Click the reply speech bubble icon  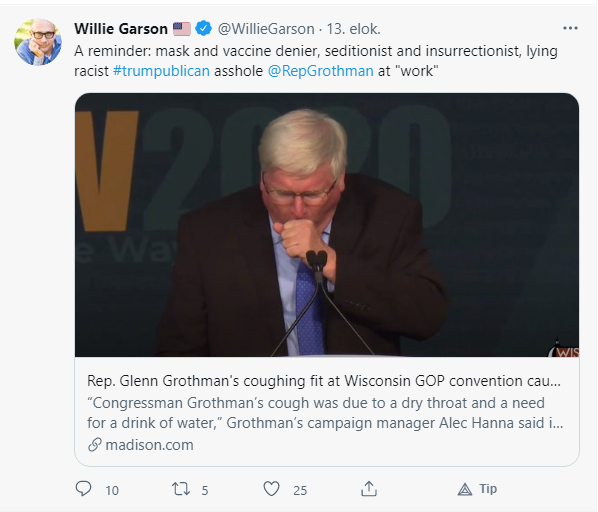click(84, 489)
